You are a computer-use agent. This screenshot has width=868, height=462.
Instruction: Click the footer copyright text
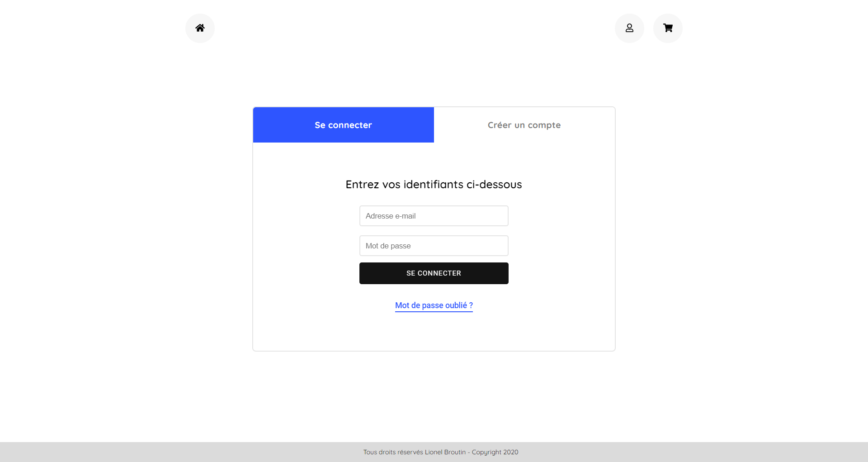(441, 452)
